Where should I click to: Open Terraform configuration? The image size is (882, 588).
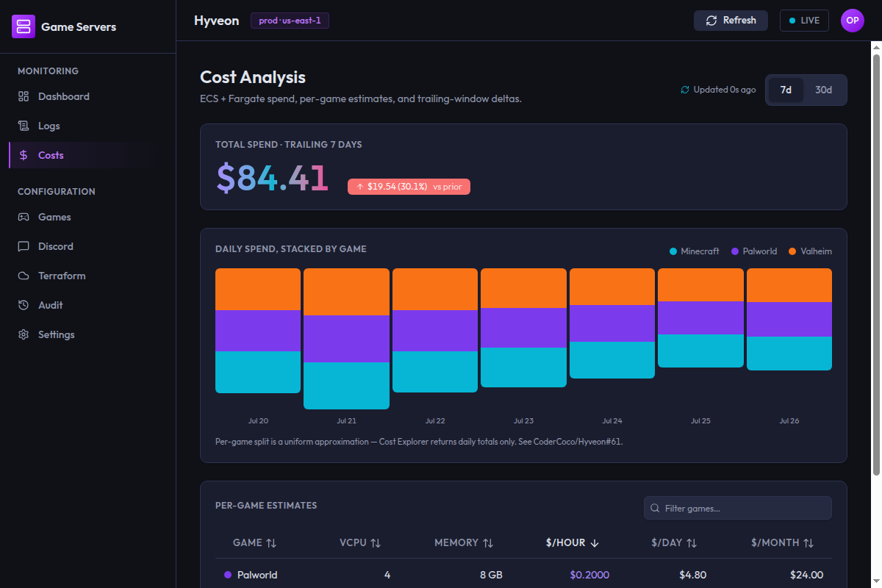point(88,276)
